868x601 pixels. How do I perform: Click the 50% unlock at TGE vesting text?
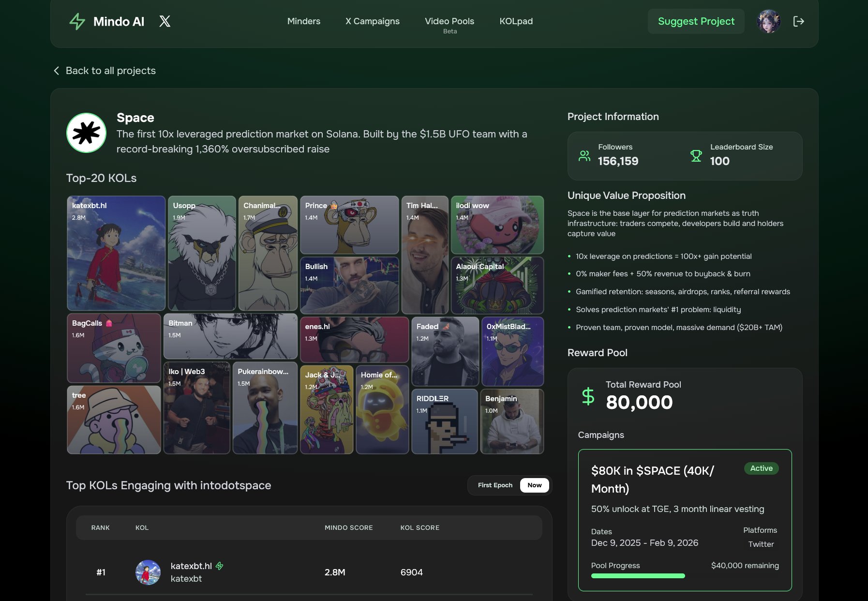click(678, 509)
